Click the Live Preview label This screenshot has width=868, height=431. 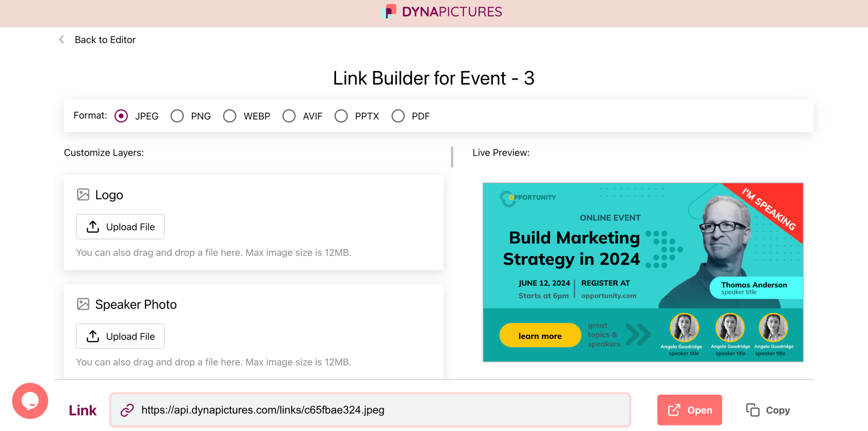coord(501,152)
